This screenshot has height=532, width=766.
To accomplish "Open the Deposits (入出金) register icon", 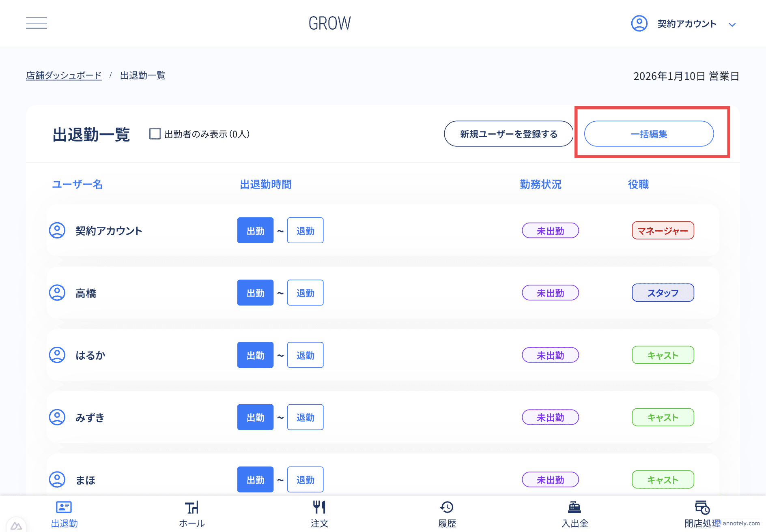I will [574, 508].
